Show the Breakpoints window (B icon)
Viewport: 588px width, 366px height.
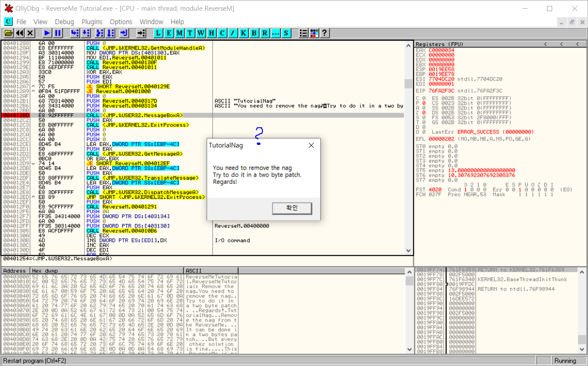(x=255, y=33)
